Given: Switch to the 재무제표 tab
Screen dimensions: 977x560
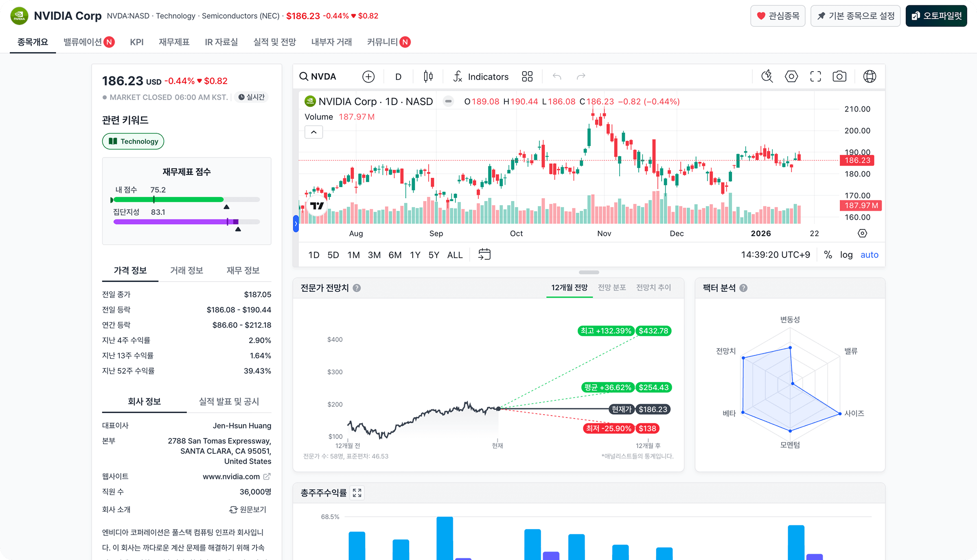Looking at the screenshot, I should pyautogui.click(x=174, y=42).
